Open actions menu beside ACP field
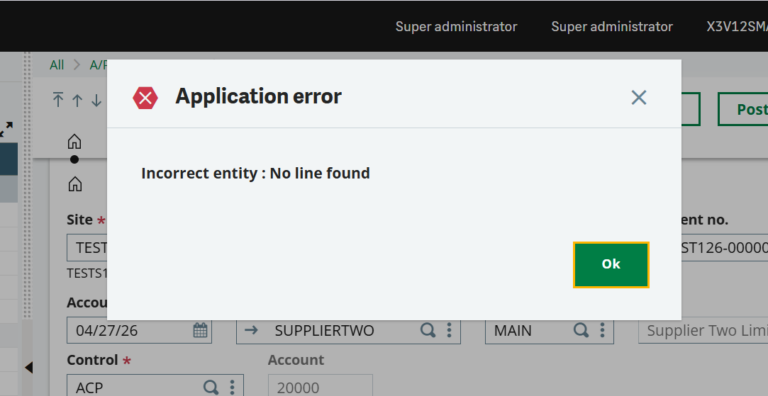Viewport: 768px width, 396px height. tap(232, 387)
